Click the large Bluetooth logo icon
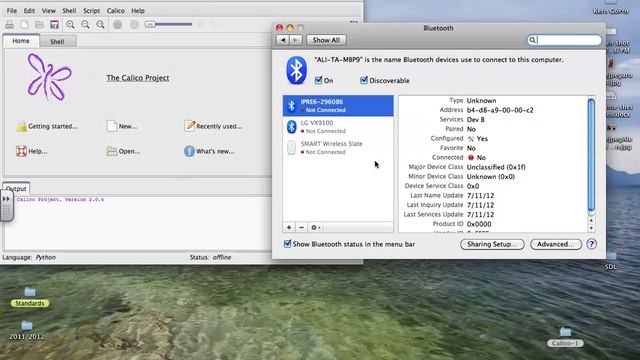This screenshot has height=360, width=640. click(x=296, y=70)
